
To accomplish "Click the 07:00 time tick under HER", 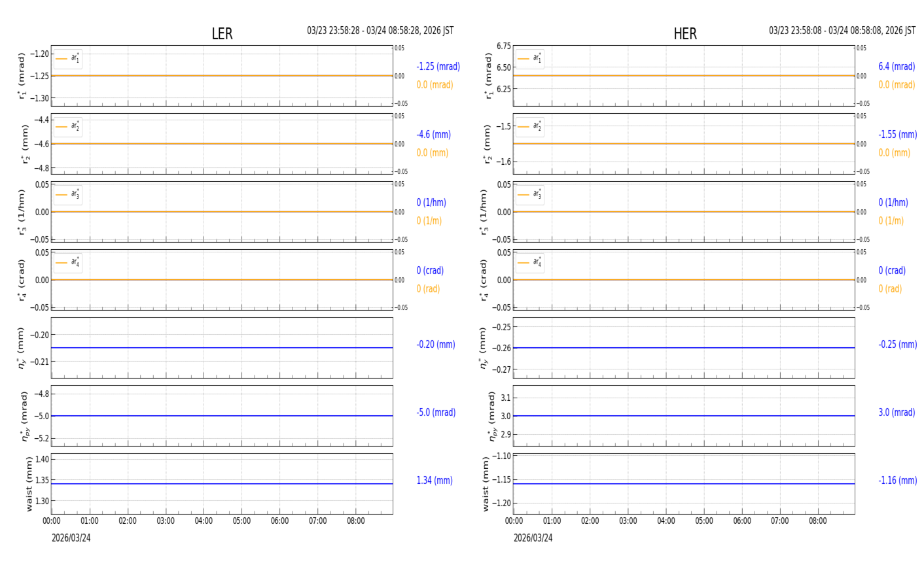I will point(780,521).
